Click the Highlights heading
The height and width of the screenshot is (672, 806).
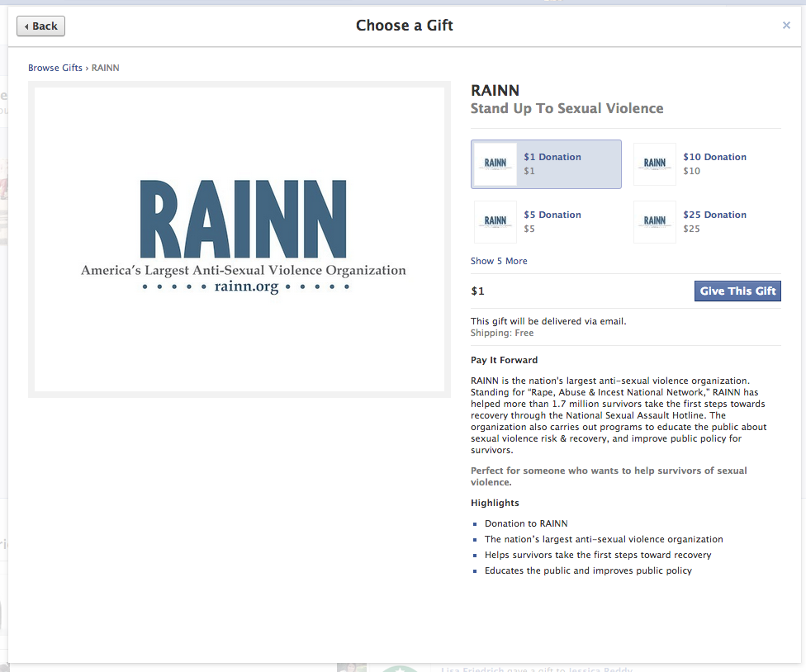495,503
